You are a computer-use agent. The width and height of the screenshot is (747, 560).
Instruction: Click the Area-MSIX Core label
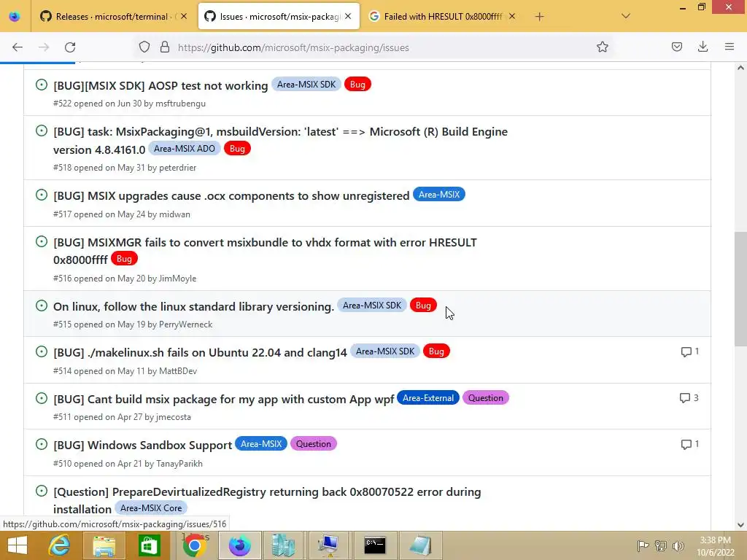click(151, 508)
